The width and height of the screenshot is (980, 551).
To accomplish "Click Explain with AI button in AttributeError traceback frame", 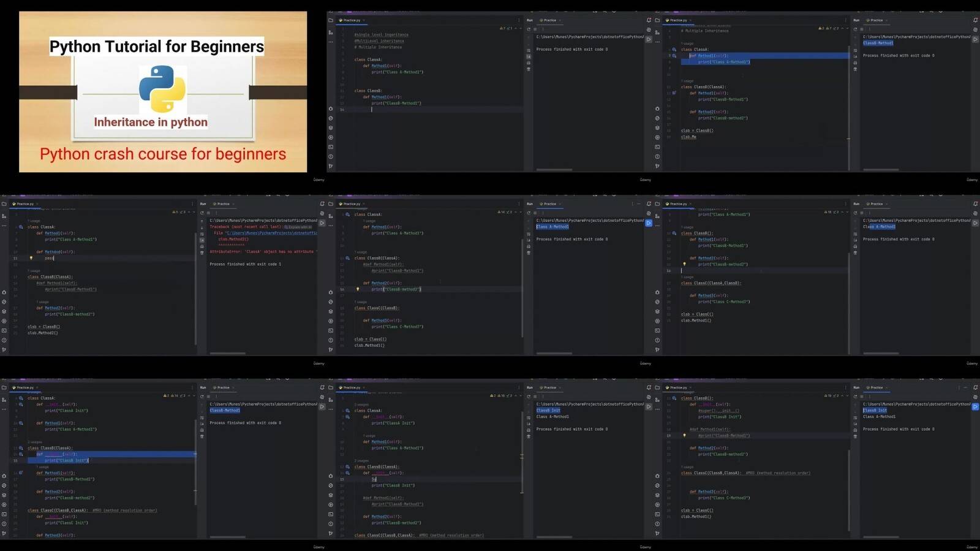I will point(298,227).
